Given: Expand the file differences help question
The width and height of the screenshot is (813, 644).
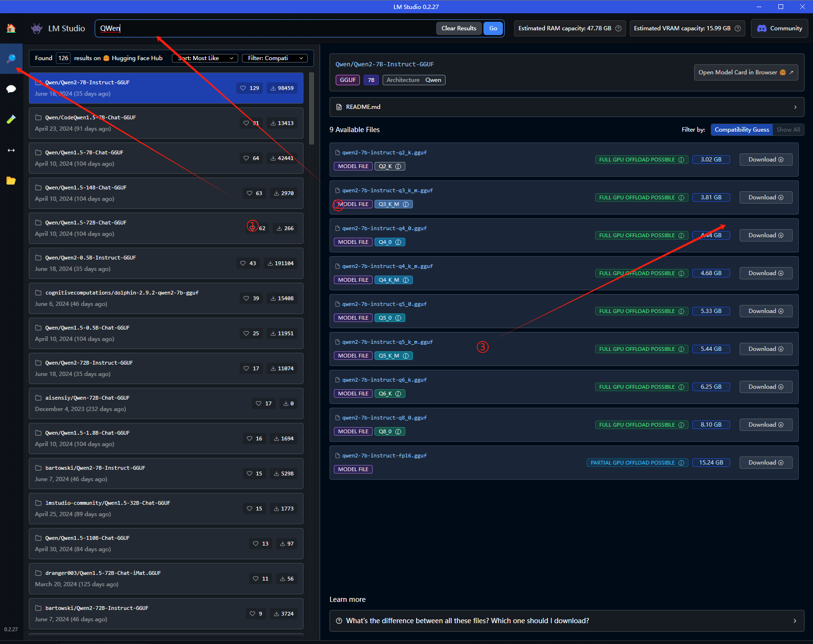Looking at the screenshot, I should [x=567, y=621].
